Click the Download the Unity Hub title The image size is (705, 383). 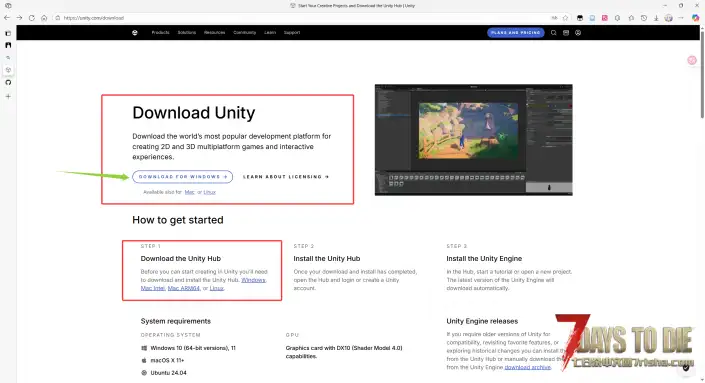coord(181,258)
